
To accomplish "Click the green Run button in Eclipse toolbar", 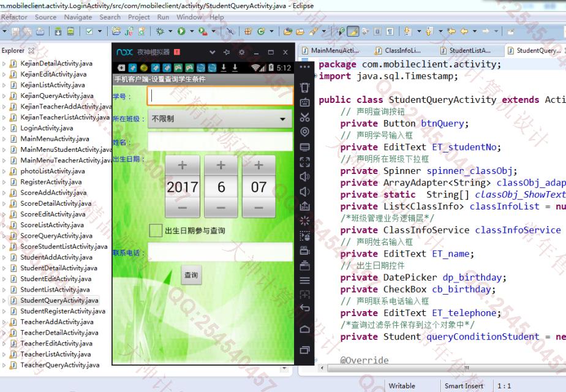I will point(181,32).
